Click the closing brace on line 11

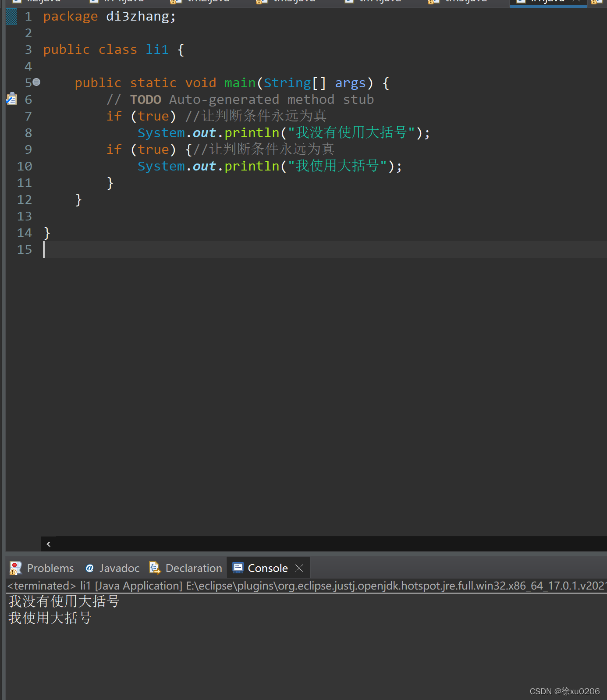tap(110, 183)
